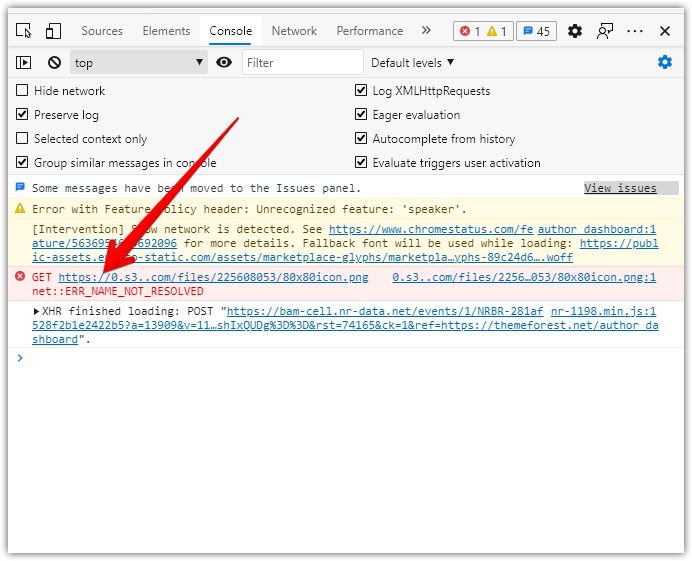Click the send feedback icon
This screenshot has height=561, width=692.
pyautogui.click(x=604, y=31)
